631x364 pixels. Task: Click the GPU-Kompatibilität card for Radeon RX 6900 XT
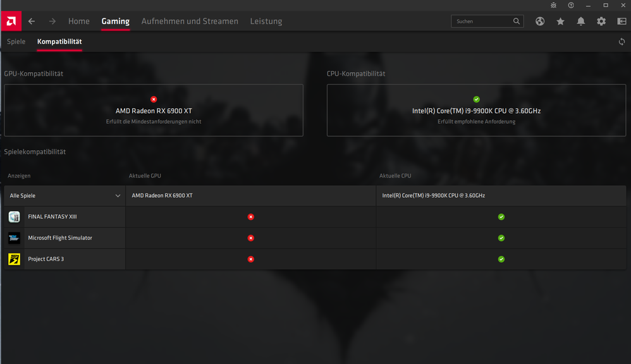coord(154,110)
